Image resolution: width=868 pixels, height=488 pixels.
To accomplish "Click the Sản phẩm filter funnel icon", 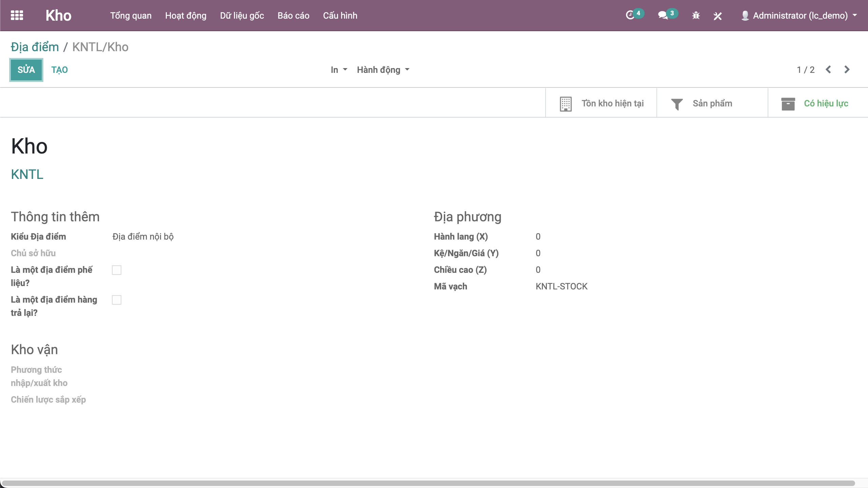I will (x=677, y=104).
